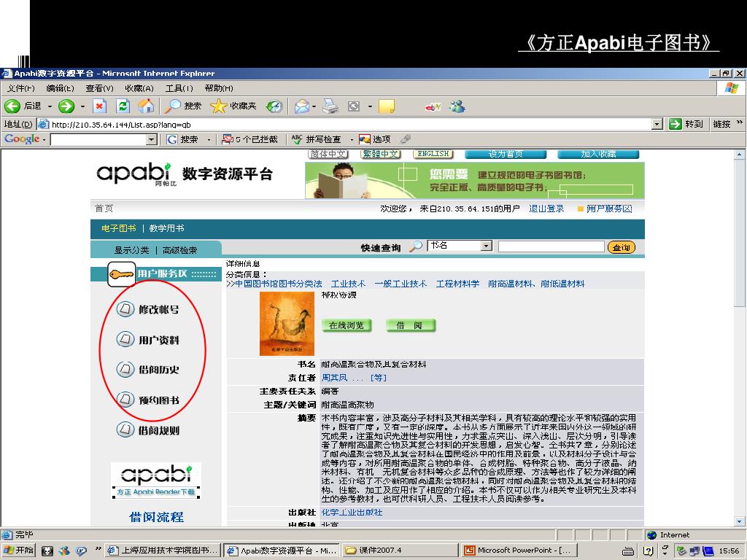747x560 pixels.
Task: Expand the Google logo menu arrow
Action: [x=44, y=139]
